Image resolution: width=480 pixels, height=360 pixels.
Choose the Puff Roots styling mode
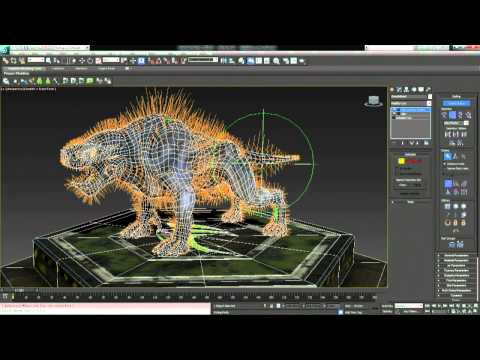[x=464, y=184]
